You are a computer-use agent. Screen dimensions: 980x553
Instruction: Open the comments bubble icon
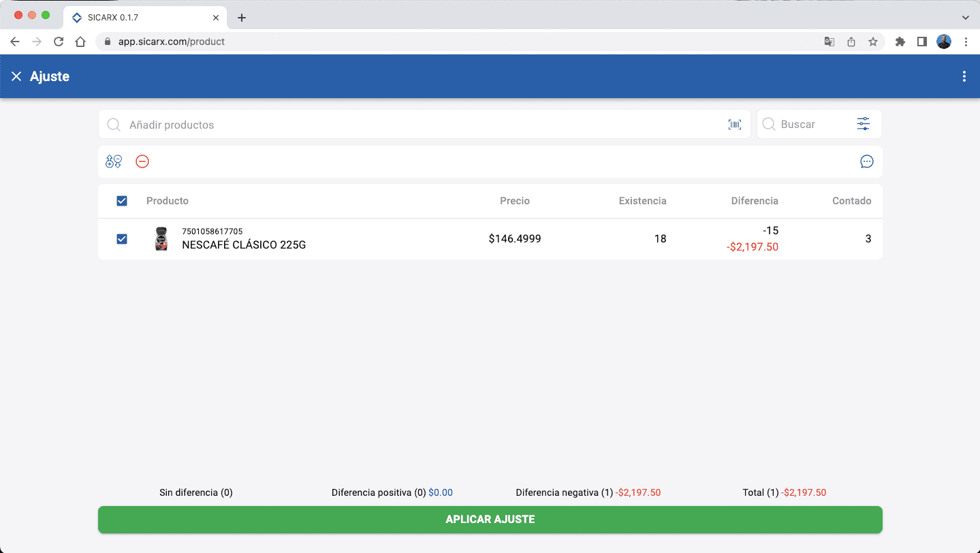[x=866, y=161]
